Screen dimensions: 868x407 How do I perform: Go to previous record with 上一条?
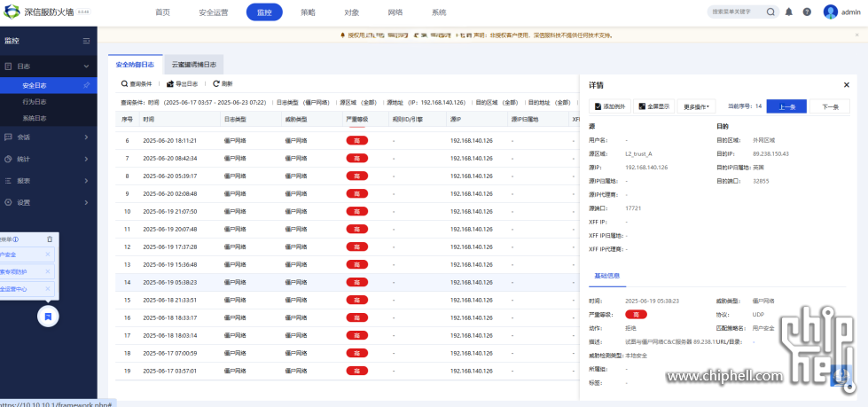click(x=786, y=106)
